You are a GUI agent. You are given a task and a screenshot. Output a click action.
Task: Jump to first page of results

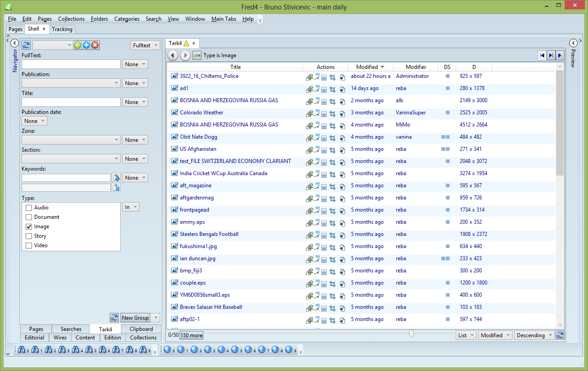542,55
